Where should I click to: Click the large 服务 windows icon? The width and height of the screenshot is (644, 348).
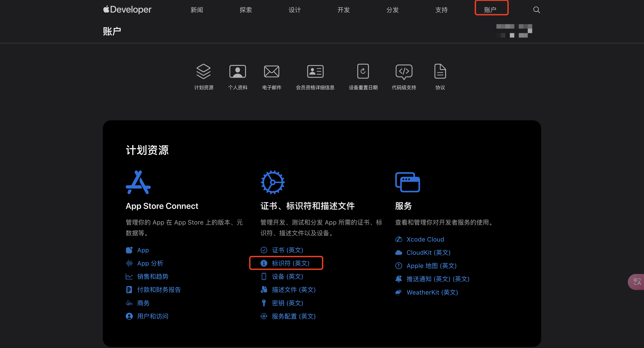[x=407, y=182]
